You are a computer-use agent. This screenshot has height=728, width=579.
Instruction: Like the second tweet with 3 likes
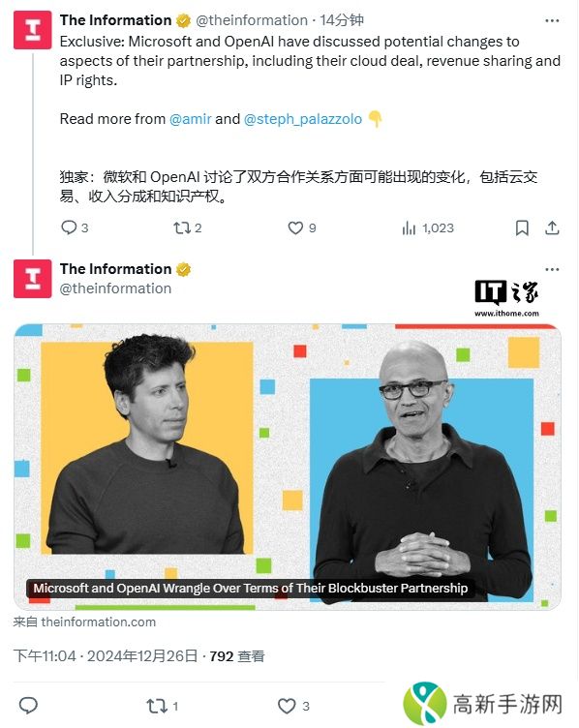pos(293,706)
